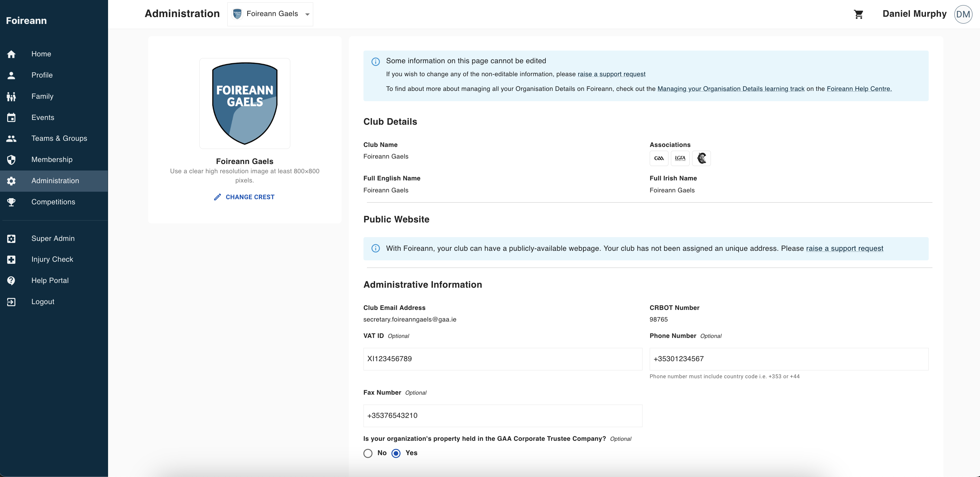Click the Teams & Groups people icon

pos(11,139)
